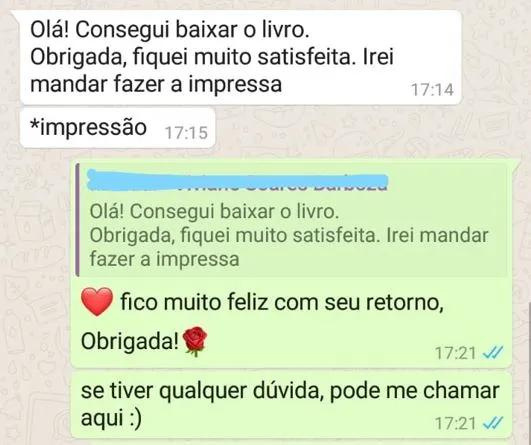Image resolution: width=531 pixels, height=445 pixels.
Task: Click the 17:15 timestamp
Action: click(x=186, y=133)
